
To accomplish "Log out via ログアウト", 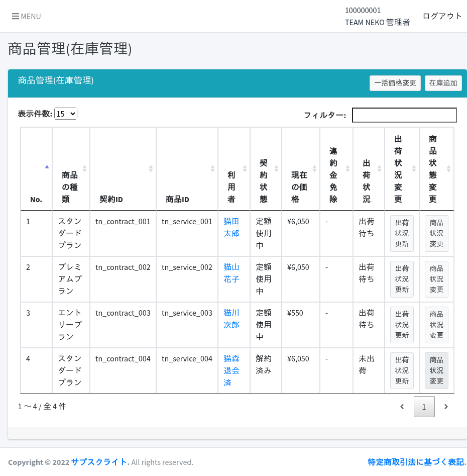I will point(442,16).
